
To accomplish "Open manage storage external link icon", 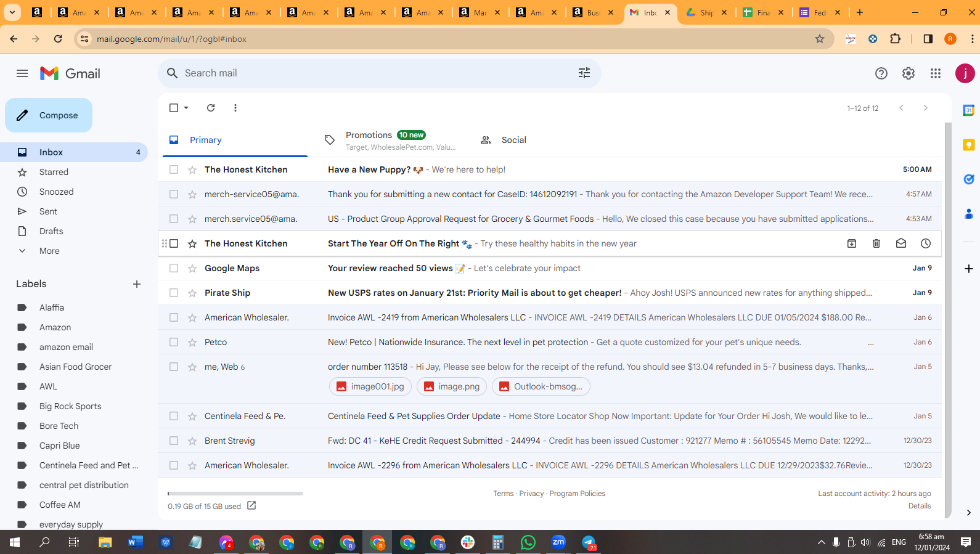I will pos(251,506).
